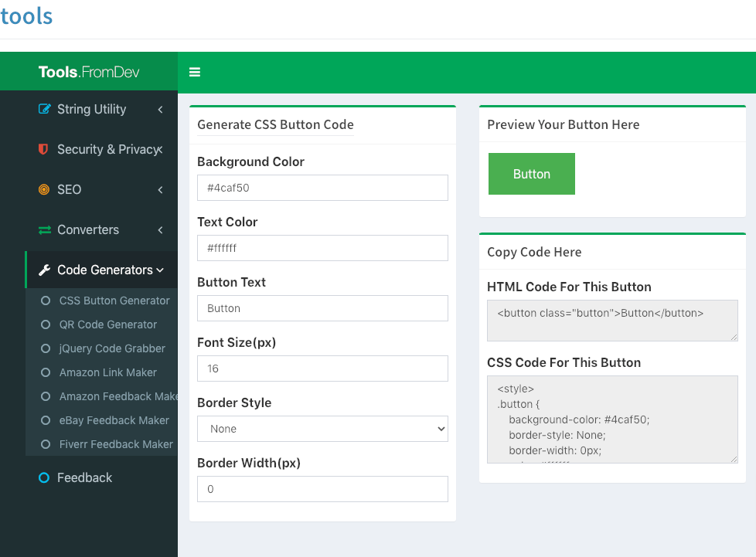756x557 pixels.
Task: Click the Background Color value field
Action: [x=322, y=188]
